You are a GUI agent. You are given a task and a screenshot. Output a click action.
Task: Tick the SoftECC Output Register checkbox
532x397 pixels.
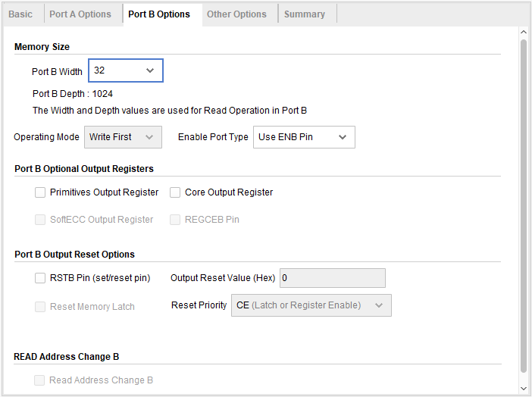40,220
